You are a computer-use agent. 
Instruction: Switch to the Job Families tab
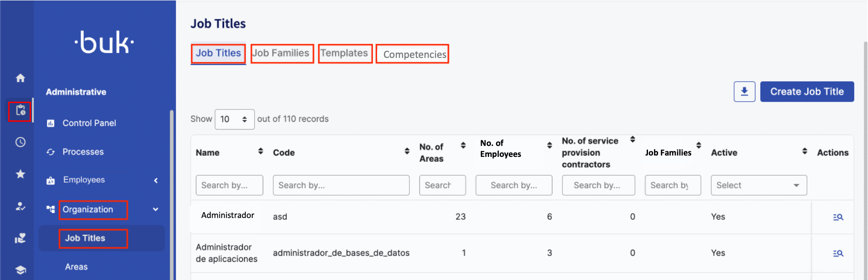tap(281, 53)
